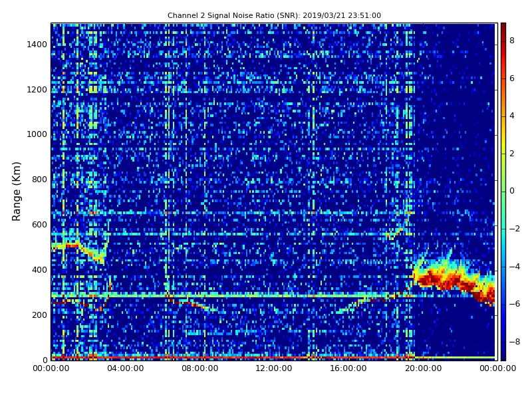This screenshot has height=399, width=532.
Task: Click the red ground clutter line near 0 Km
Action: pyautogui.click(x=233, y=358)
